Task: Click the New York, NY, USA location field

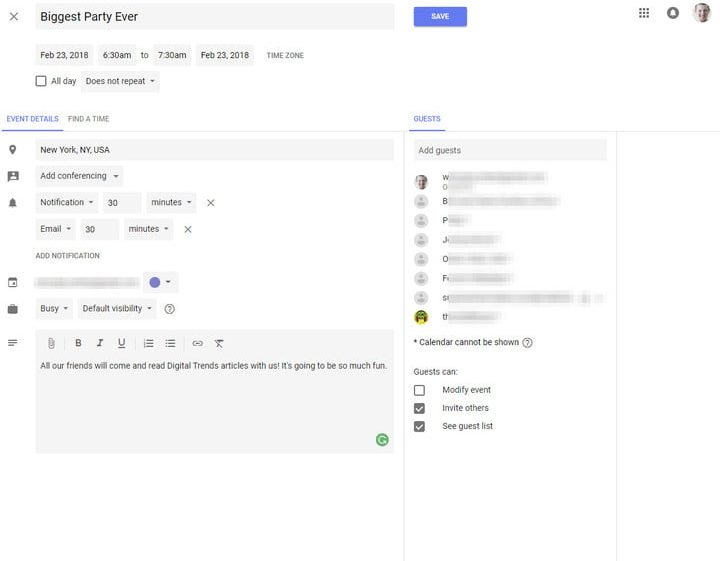Action: 214,150
